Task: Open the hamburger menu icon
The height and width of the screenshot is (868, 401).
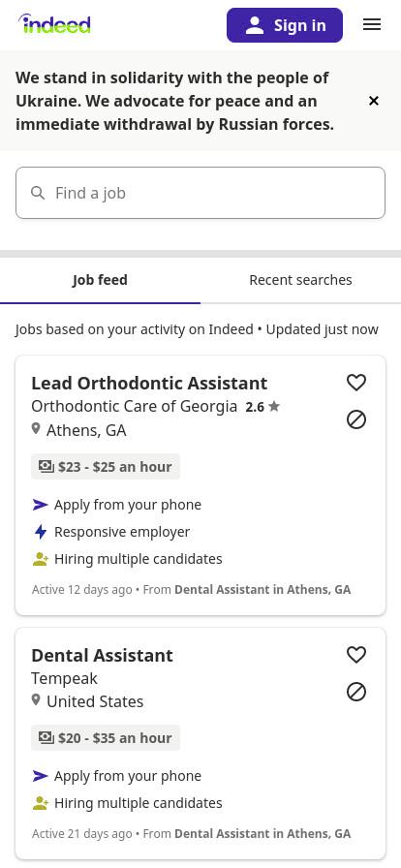Action: click(372, 25)
